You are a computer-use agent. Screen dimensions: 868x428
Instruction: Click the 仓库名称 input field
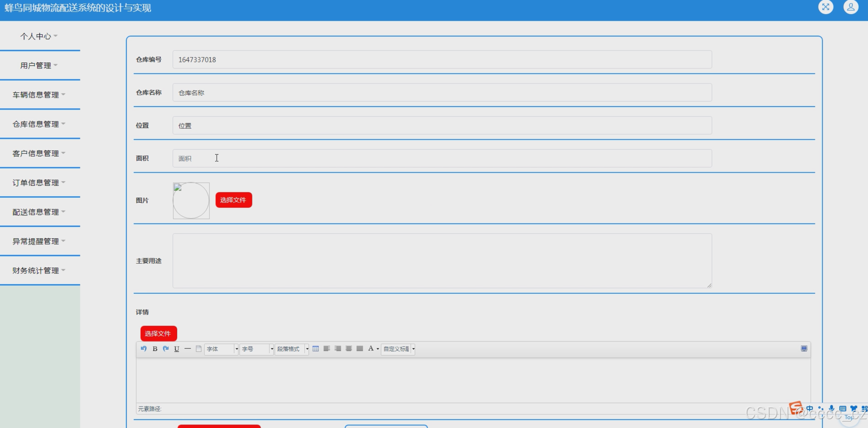(x=442, y=93)
